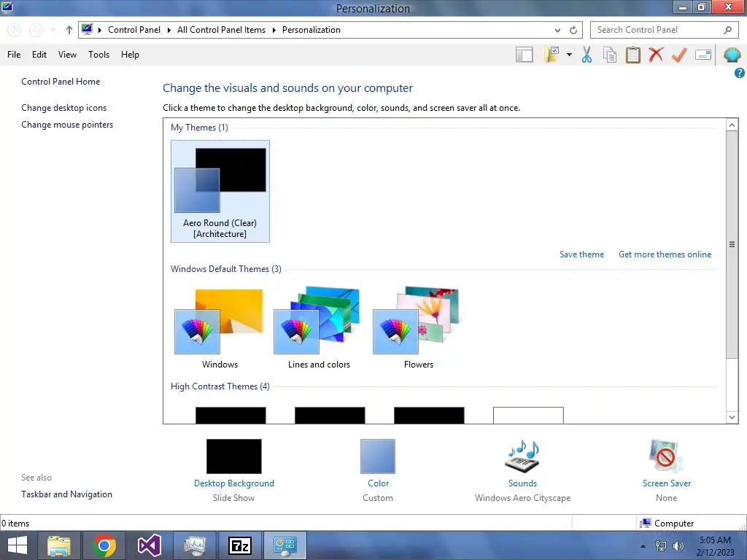Open 7-Zip from the taskbar
747x560 pixels.
click(x=239, y=545)
